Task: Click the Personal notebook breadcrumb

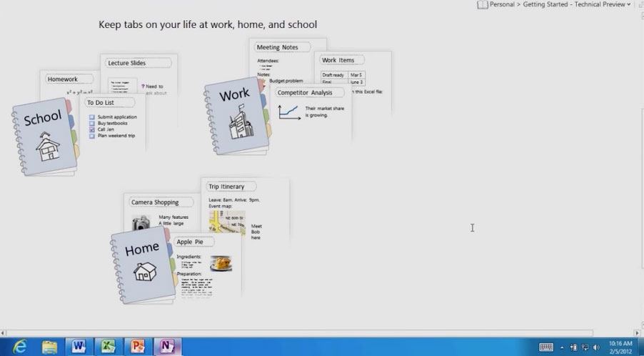Action: coord(502,4)
